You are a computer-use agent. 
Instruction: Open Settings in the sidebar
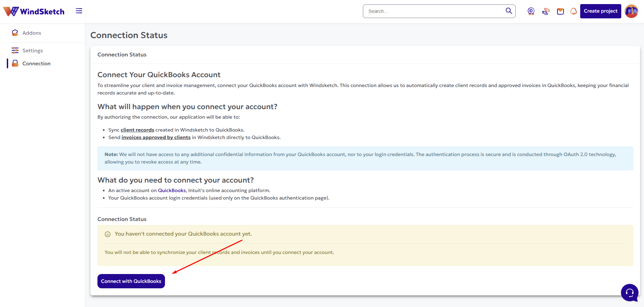click(33, 51)
